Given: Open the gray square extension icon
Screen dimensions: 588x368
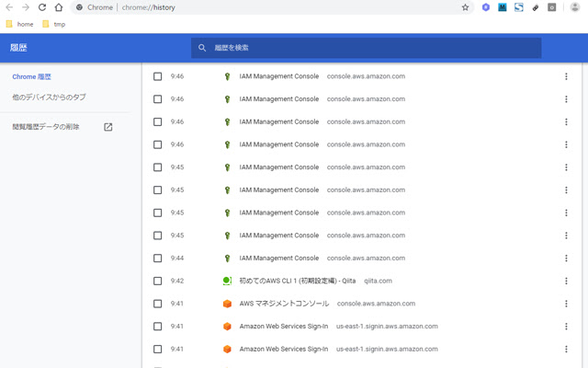Looking at the screenshot, I should point(551,7).
